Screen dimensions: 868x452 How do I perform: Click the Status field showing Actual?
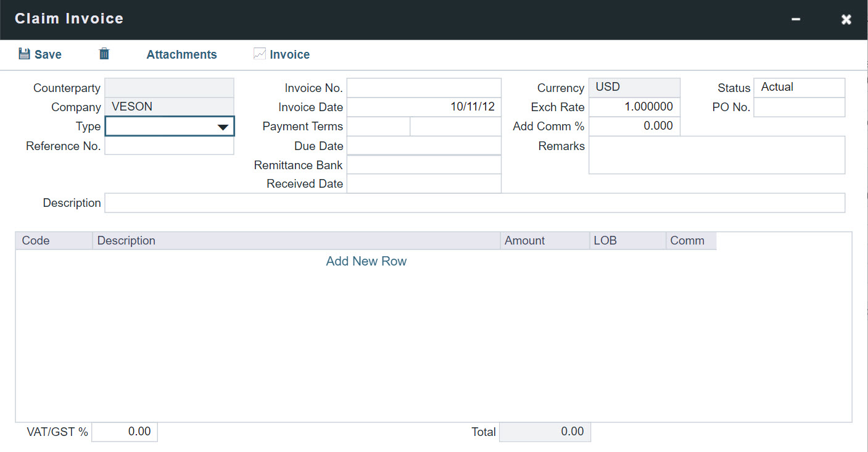[799, 87]
